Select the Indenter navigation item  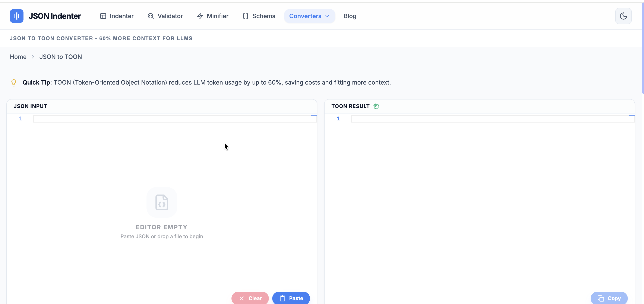pyautogui.click(x=122, y=16)
